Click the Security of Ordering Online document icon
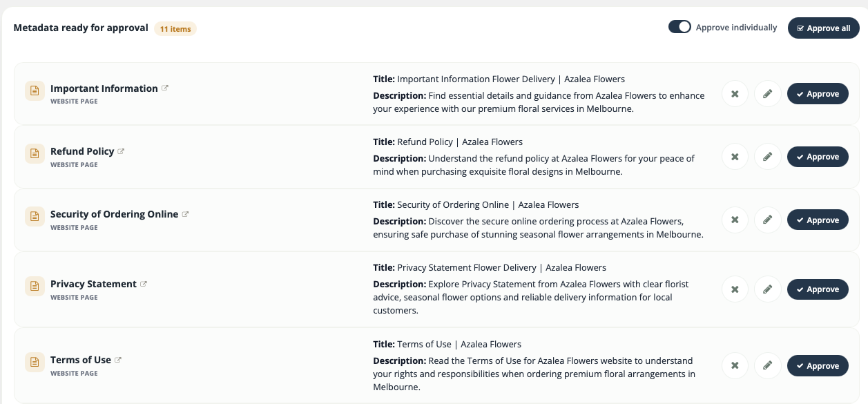This screenshot has height=404, width=868. tap(35, 217)
